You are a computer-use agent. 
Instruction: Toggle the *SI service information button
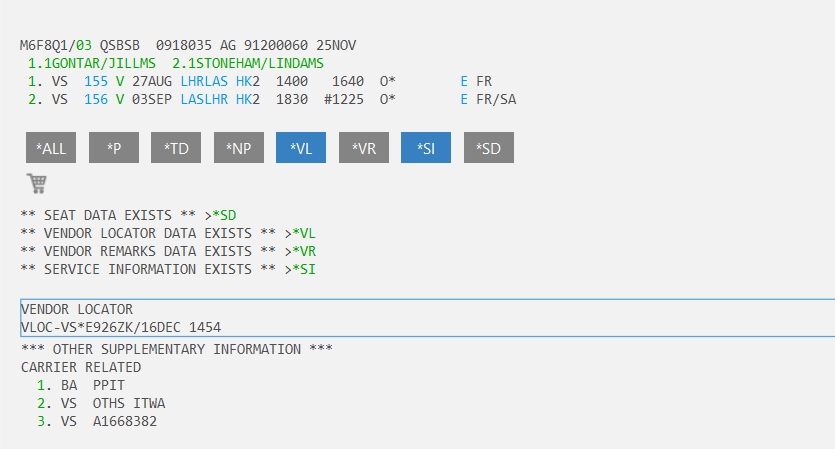tap(426, 148)
